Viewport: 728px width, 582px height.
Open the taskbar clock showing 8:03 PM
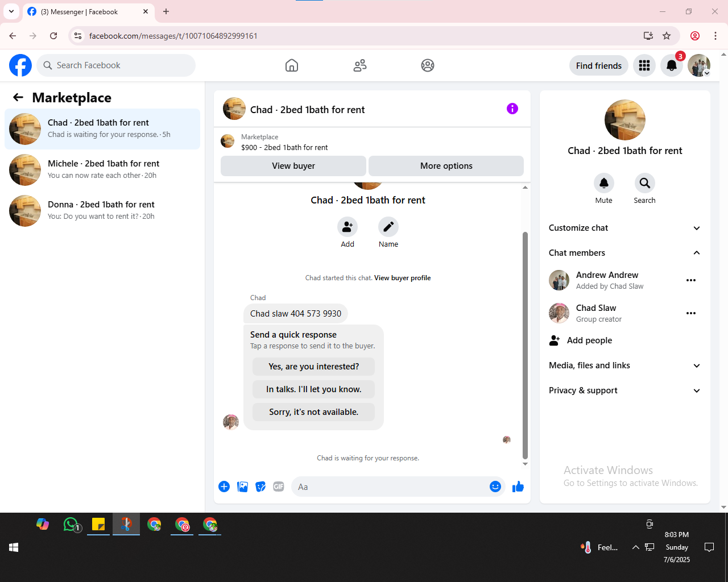(x=677, y=547)
